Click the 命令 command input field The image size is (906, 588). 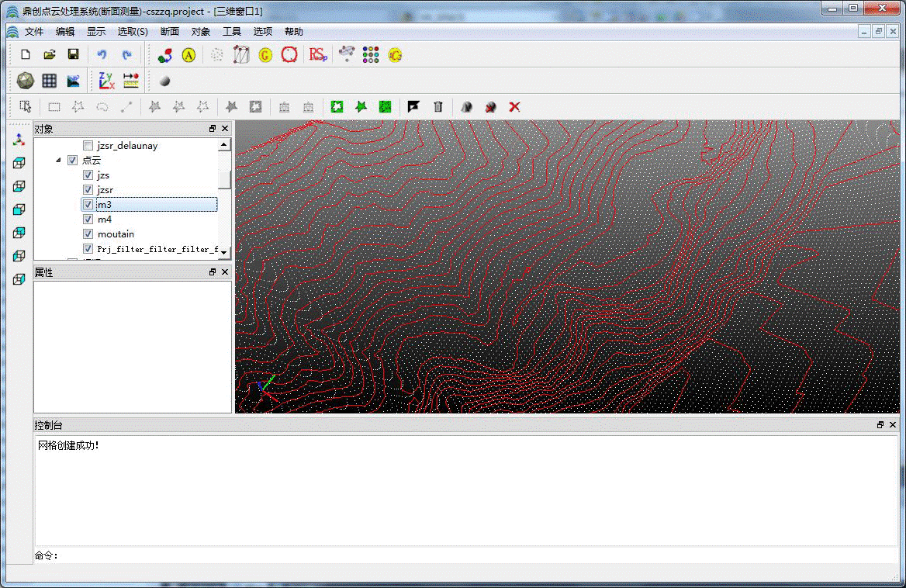(x=465, y=555)
